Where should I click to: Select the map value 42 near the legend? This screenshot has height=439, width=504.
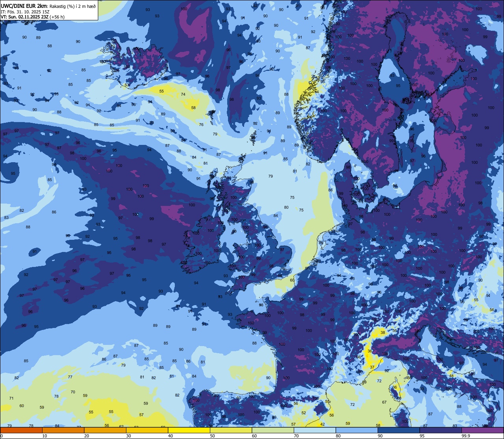(x=322, y=424)
